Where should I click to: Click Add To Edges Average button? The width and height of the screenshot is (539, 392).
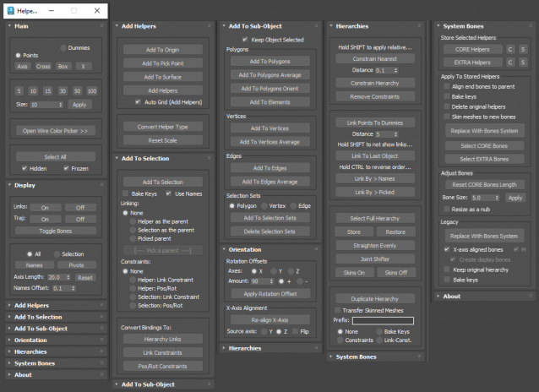(269, 182)
